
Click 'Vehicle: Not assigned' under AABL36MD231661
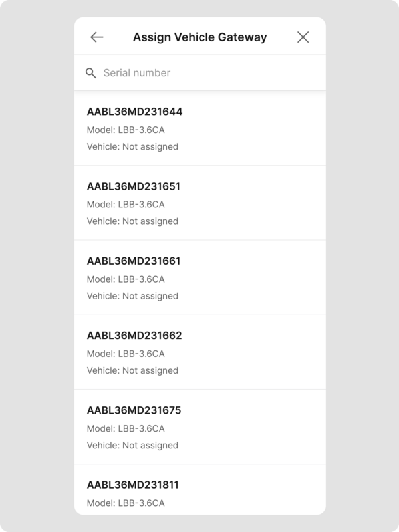coord(132,296)
